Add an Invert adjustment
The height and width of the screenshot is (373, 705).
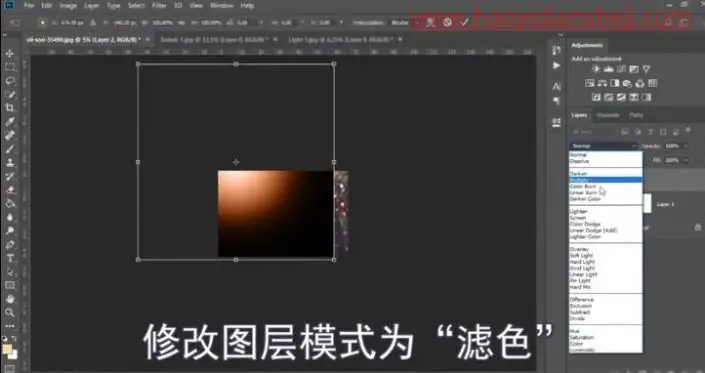click(x=596, y=97)
